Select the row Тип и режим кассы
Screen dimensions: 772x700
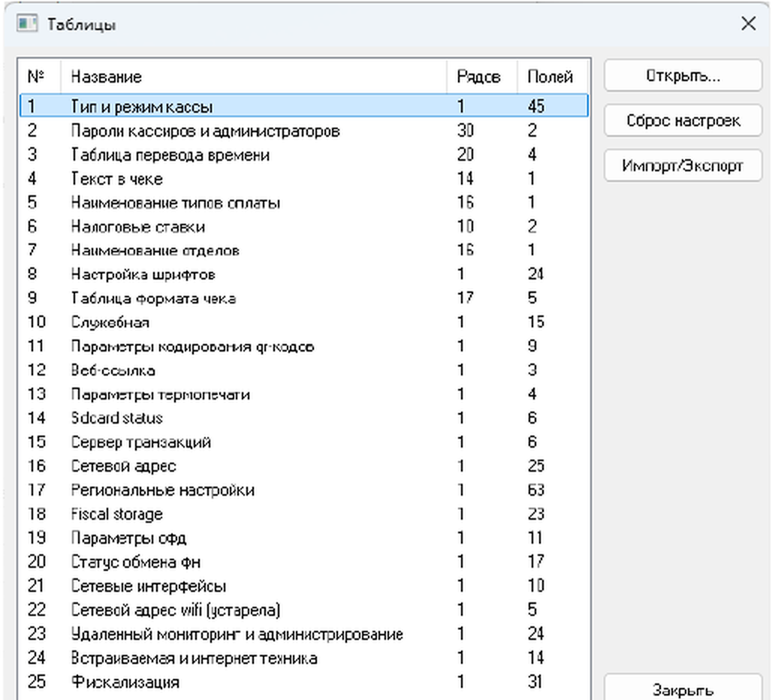[304, 106]
